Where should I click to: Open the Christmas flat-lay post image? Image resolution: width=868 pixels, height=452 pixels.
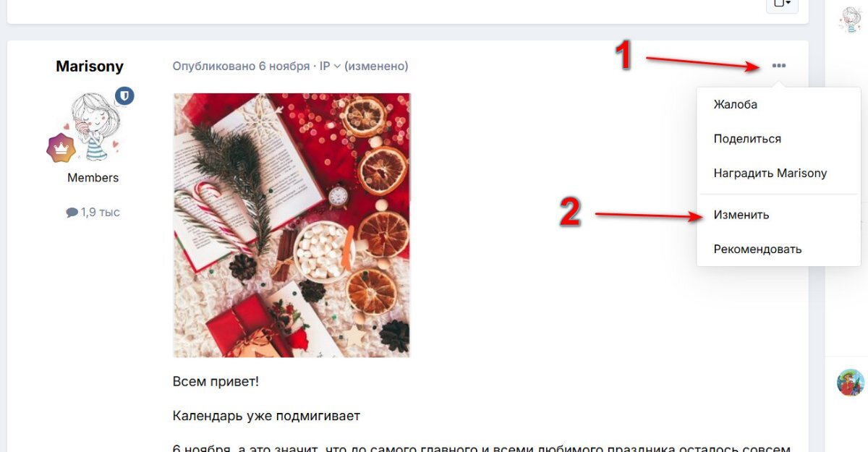tap(292, 225)
